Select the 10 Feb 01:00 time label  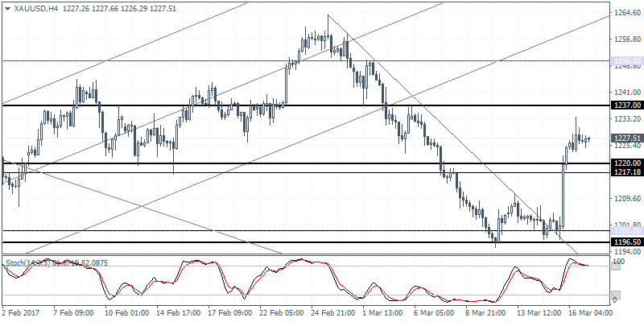pos(127,312)
